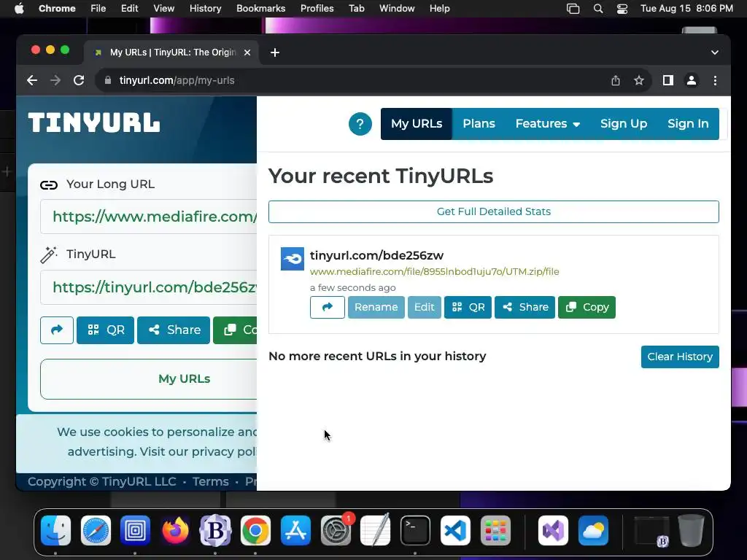Open the My URLs navigation tab
The height and width of the screenshot is (560, 747).
coord(417,124)
